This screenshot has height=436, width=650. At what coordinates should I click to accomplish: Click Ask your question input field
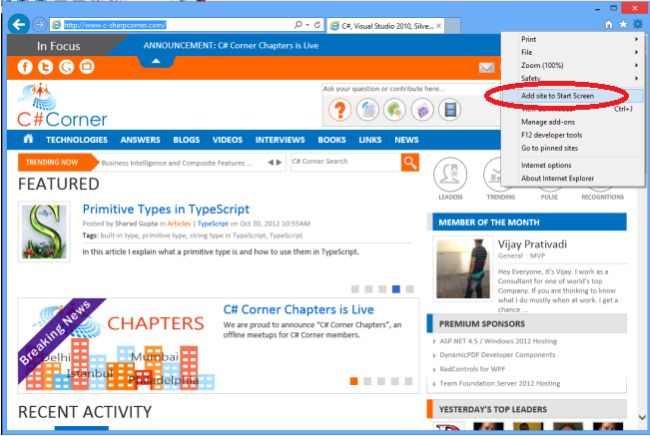click(410, 89)
